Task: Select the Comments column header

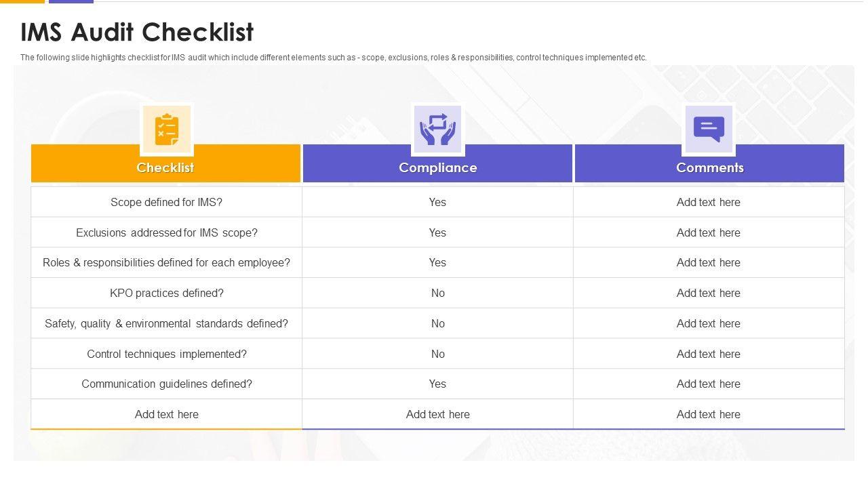Action: point(709,167)
